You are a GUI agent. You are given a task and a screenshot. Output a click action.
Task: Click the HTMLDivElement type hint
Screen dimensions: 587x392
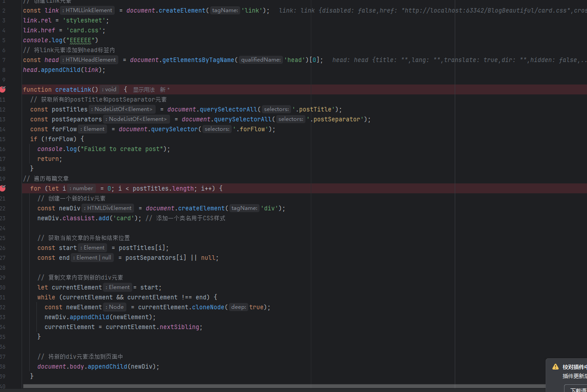pos(108,208)
